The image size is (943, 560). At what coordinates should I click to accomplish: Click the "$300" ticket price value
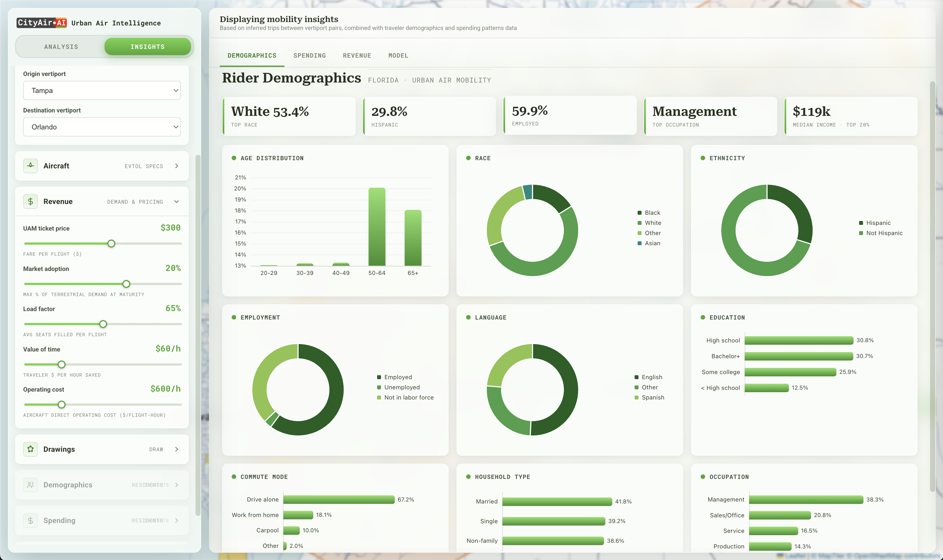[171, 227]
